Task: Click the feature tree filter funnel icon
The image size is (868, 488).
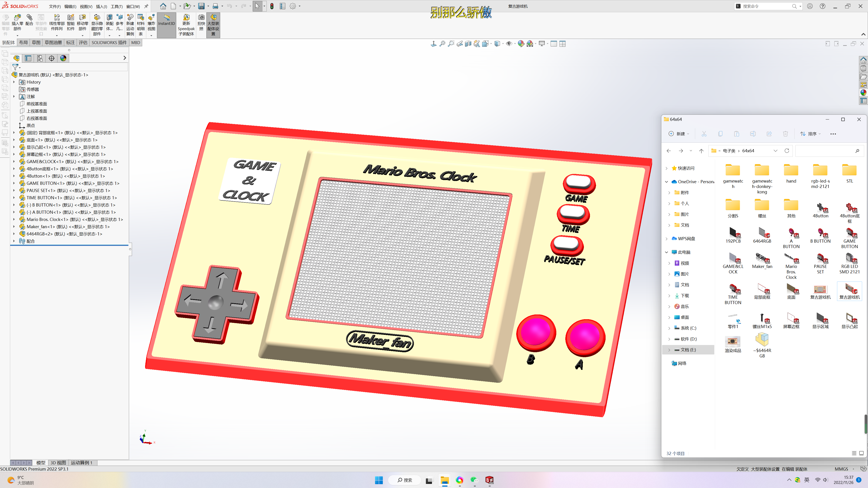Action: pos(15,67)
